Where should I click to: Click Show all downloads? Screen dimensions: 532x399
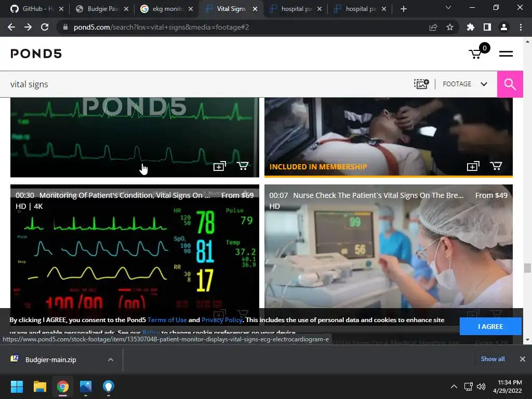(x=493, y=359)
